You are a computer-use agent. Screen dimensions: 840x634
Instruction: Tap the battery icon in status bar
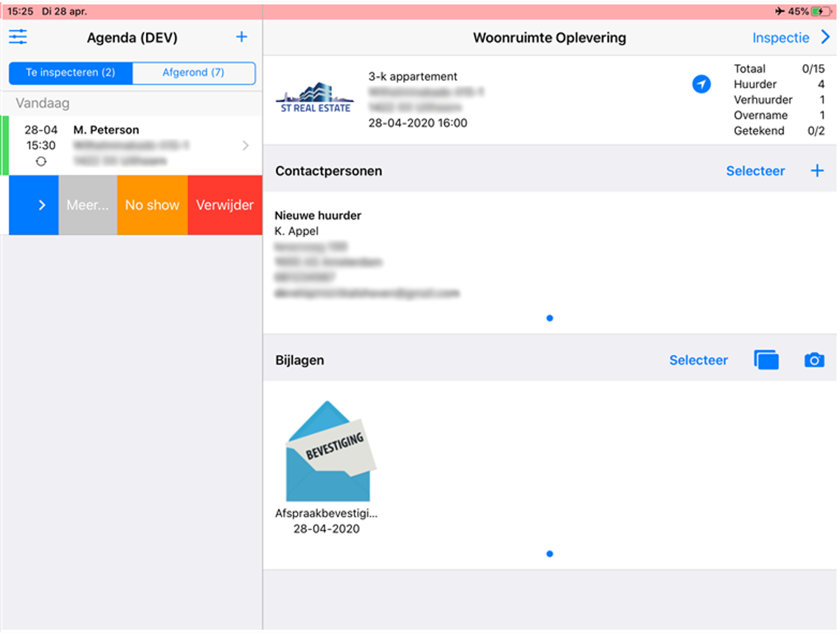tap(821, 11)
